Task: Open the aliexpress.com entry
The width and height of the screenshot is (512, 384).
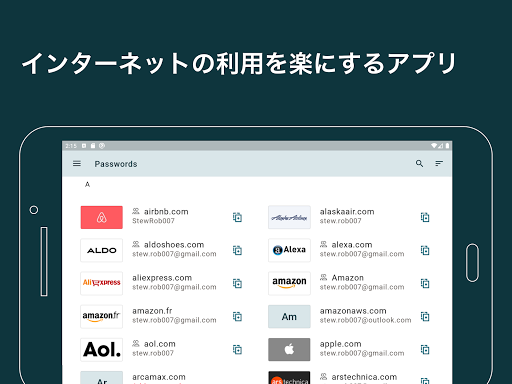Action: [162, 278]
